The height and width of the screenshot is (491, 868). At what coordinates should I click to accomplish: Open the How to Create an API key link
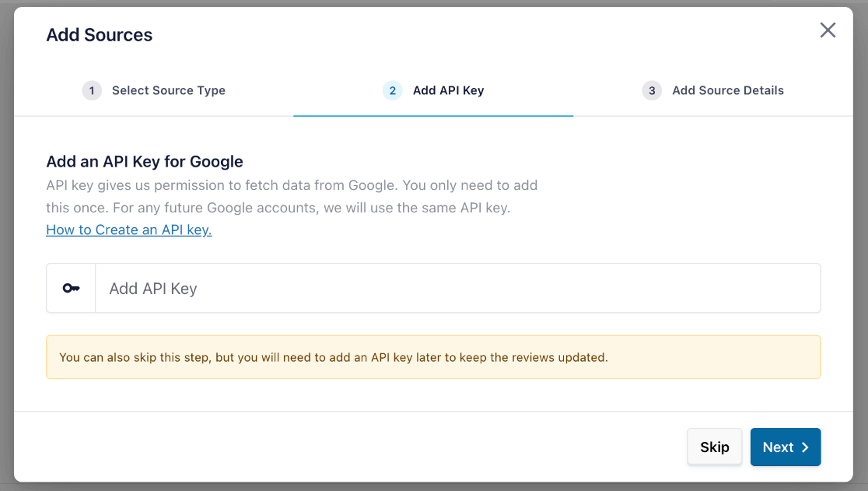[128, 230]
